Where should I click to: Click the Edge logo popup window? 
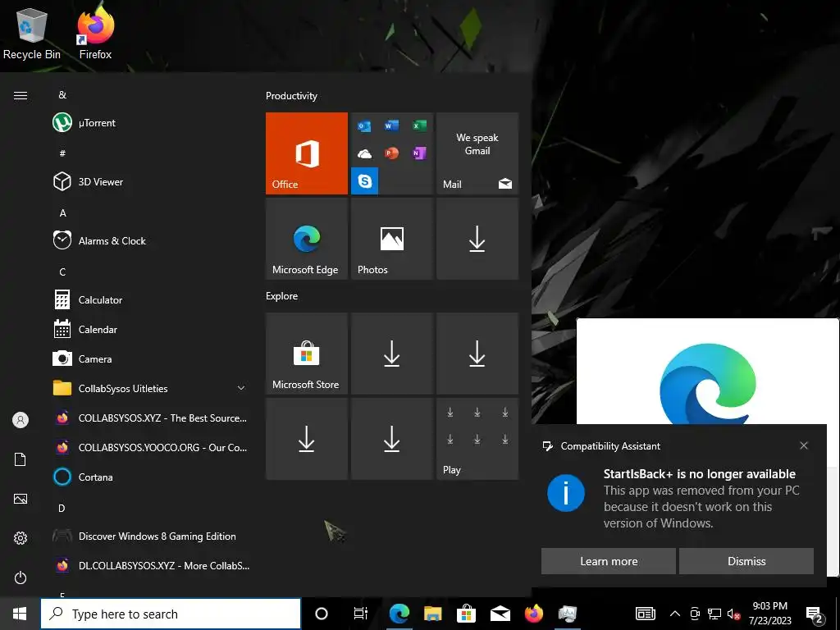[707, 372]
